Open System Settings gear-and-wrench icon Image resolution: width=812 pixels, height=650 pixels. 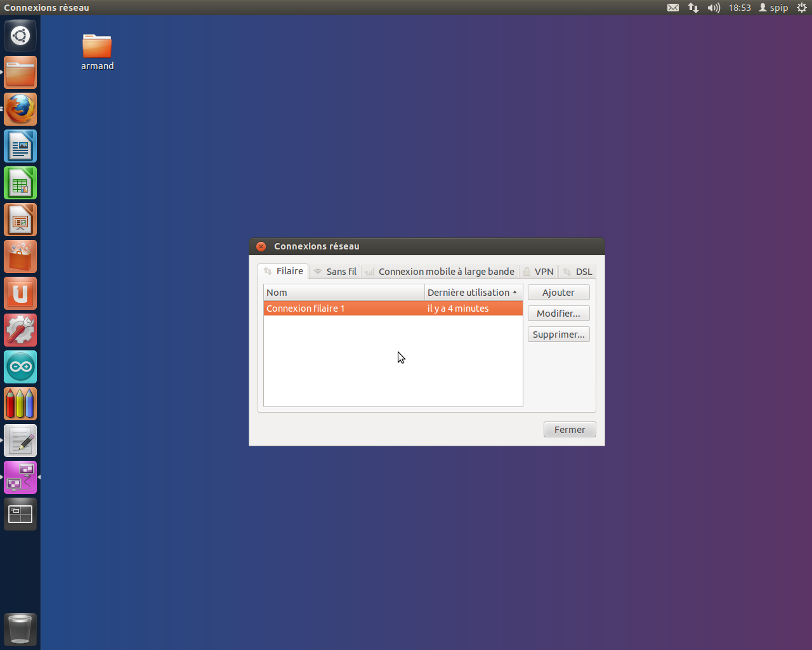(x=20, y=331)
